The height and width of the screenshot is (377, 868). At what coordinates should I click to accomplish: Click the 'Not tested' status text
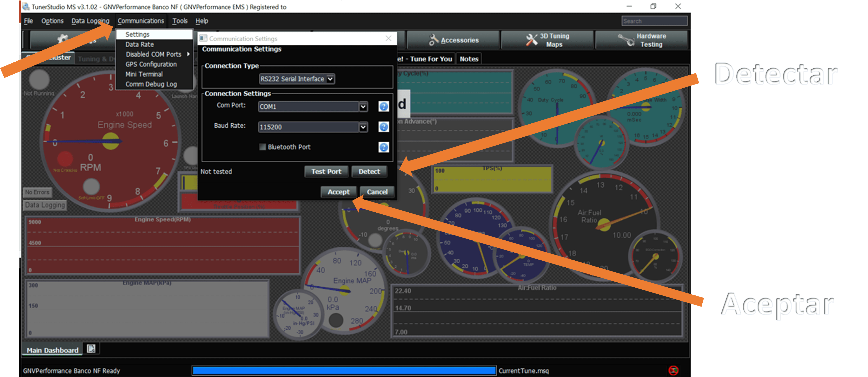point(216,172)
